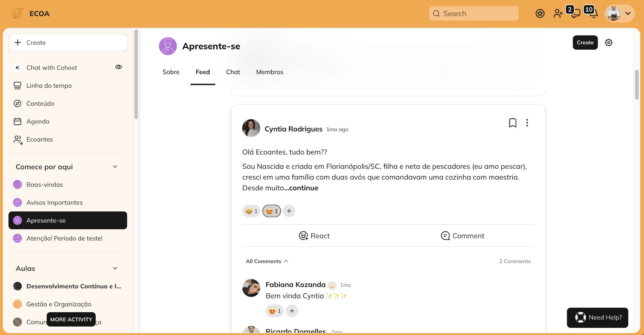Open Fabiana Kozanda's avatar

pyautogui.click(x=251, y=288)
